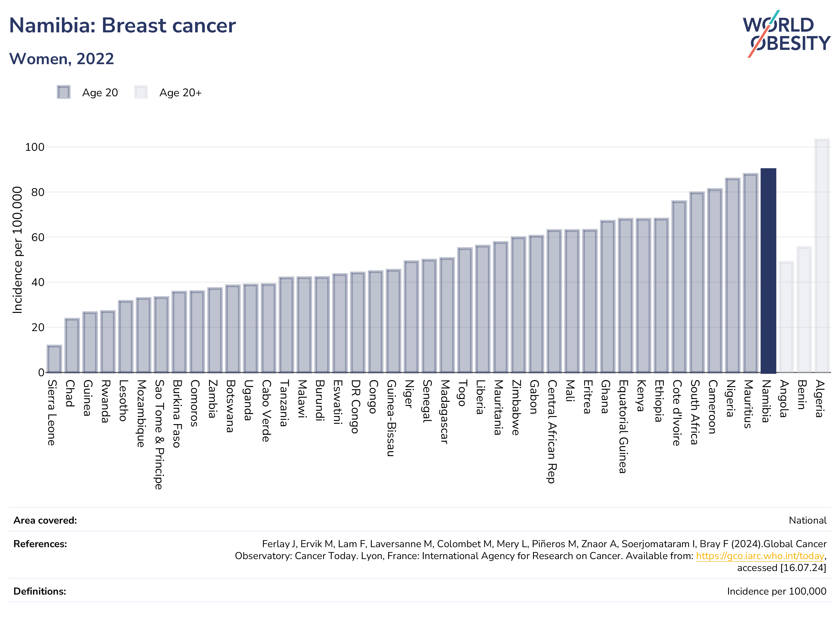Click the Chad bar
The width and height of the screenshot is (840, 617).
pyautogui.click(x=72, y=346)
